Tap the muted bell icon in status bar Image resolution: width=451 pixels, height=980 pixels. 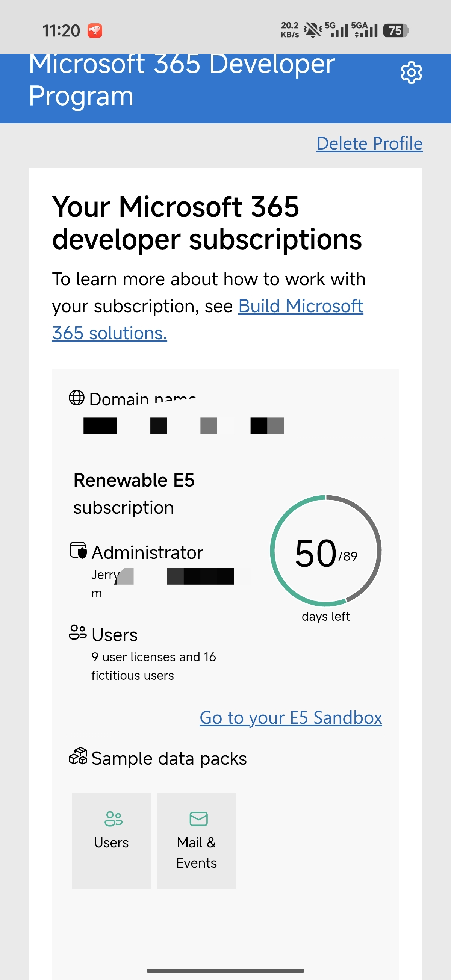pyautogui.click(x=312, y=30)
